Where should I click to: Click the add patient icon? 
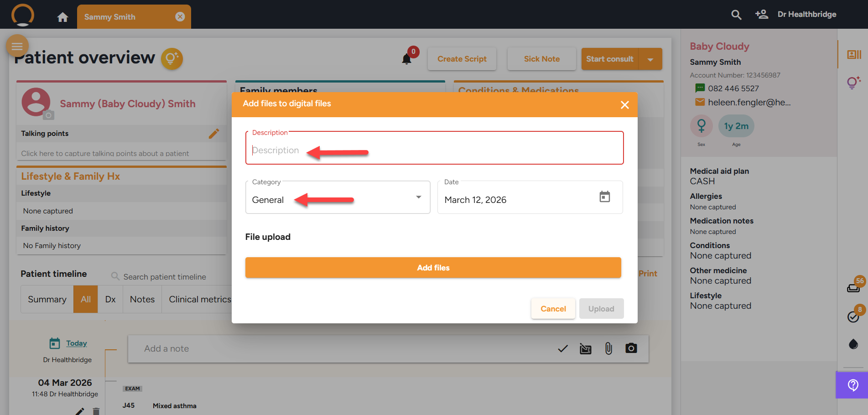coord(761,14)
